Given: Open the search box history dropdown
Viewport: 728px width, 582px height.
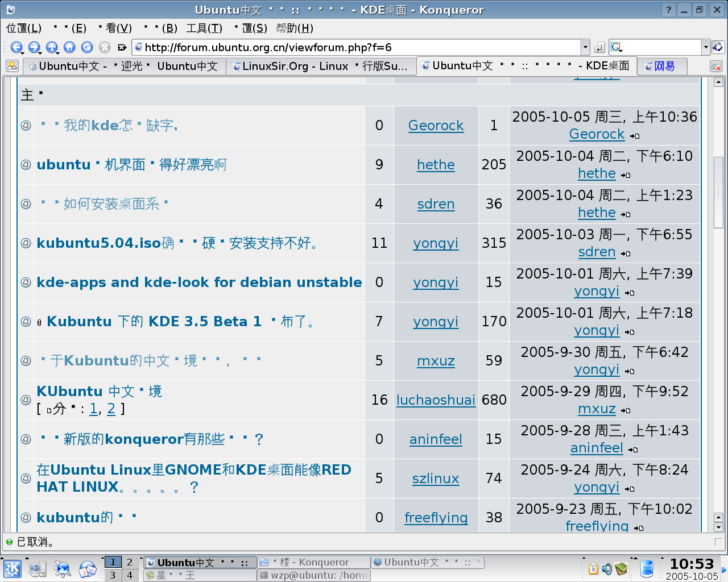Looking at the screenshot, I should click(706, 47).
